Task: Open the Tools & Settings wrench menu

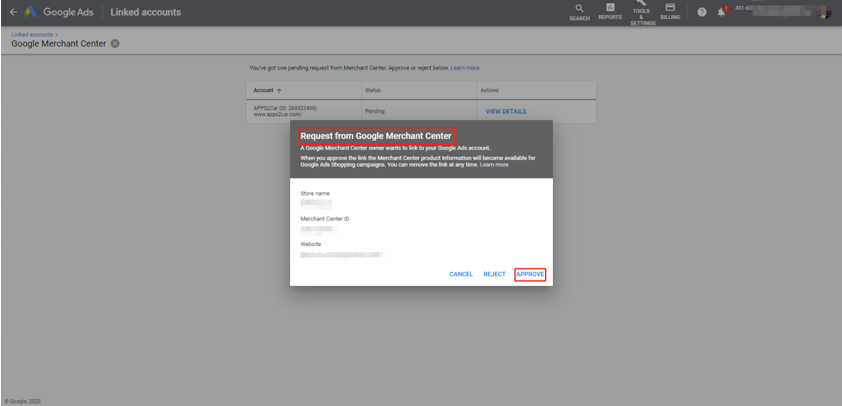Action: pyautogui.click(x=640, y=13)
